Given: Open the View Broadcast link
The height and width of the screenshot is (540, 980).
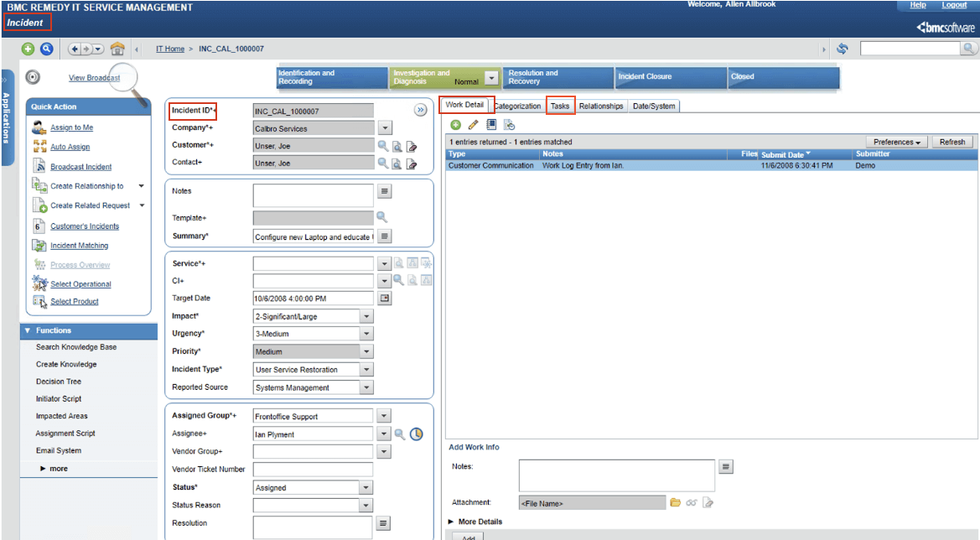Looking at the screenshot, I should 95,77.
